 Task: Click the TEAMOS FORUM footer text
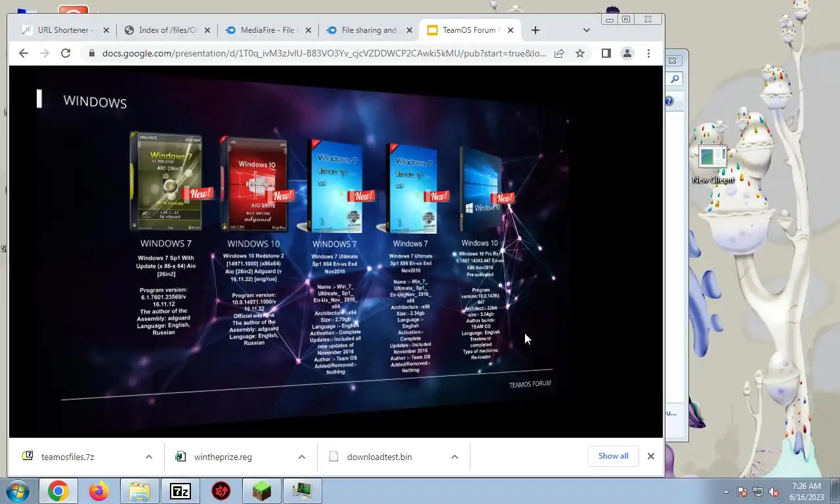(x=530, y=384)
